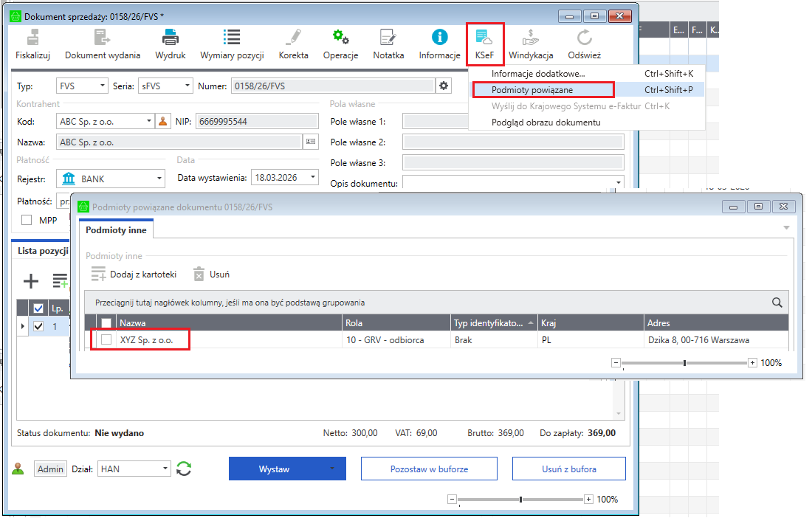Click the Wydruk printer icon
The height and width of the screenshot is (518, 812).
tap(170, 38)
